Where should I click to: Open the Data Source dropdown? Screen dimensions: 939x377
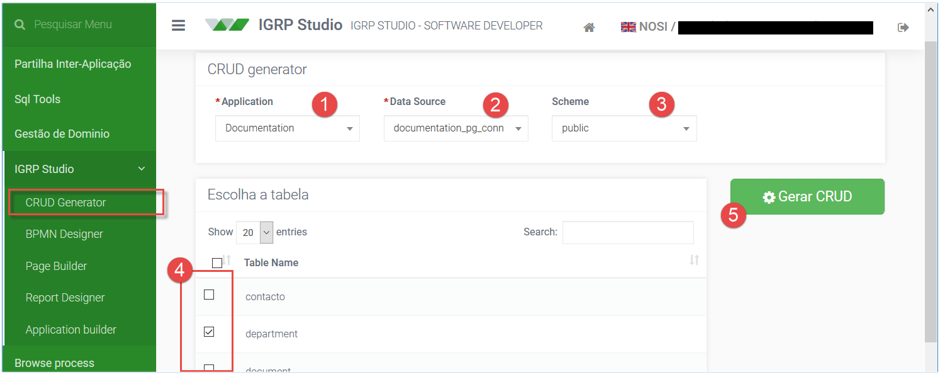click(x=456, y=128)
